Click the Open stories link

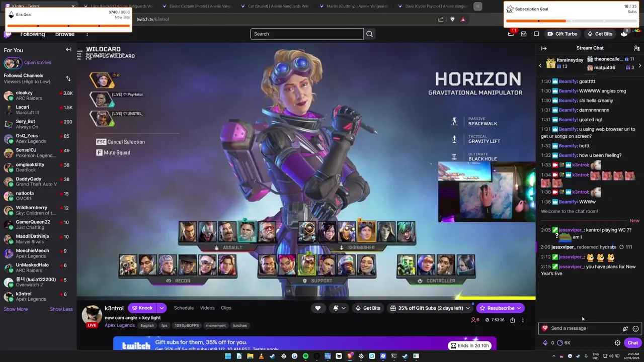(x=38, y=63)
